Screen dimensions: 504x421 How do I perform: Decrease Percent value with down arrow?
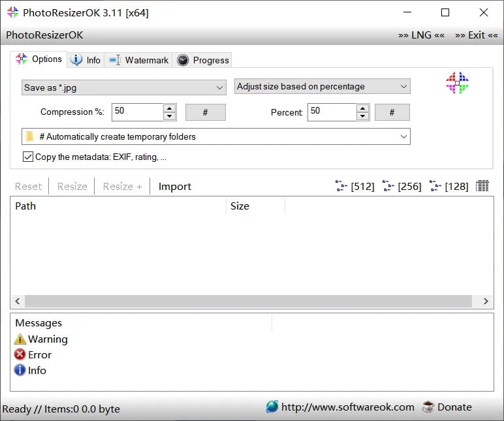pyautogui.click(x=362, y=116)
